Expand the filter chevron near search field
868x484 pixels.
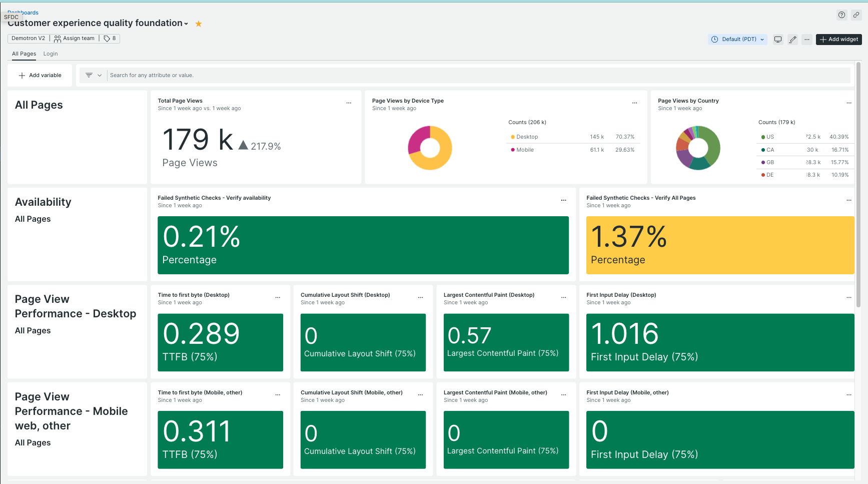click(100, 75)
